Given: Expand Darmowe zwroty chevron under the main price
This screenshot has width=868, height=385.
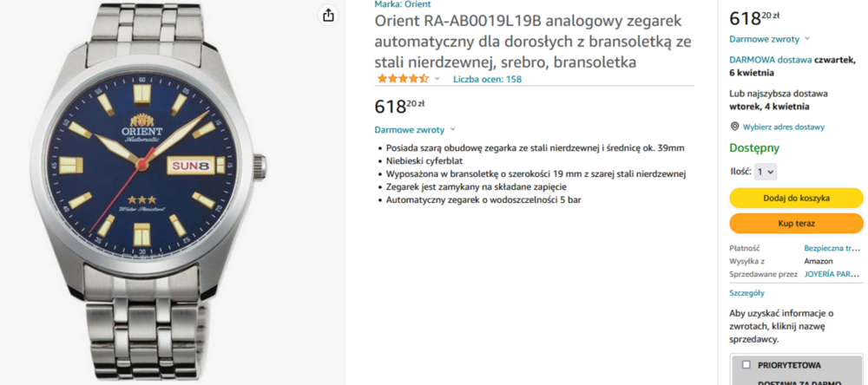Looking at the screenshot, I should click(452, 129).
